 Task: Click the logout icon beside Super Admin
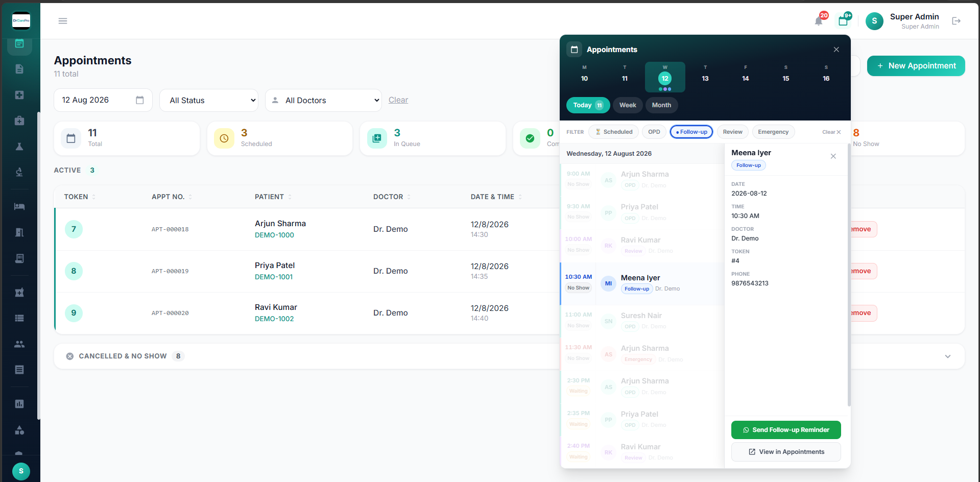(x=957, y=21)
